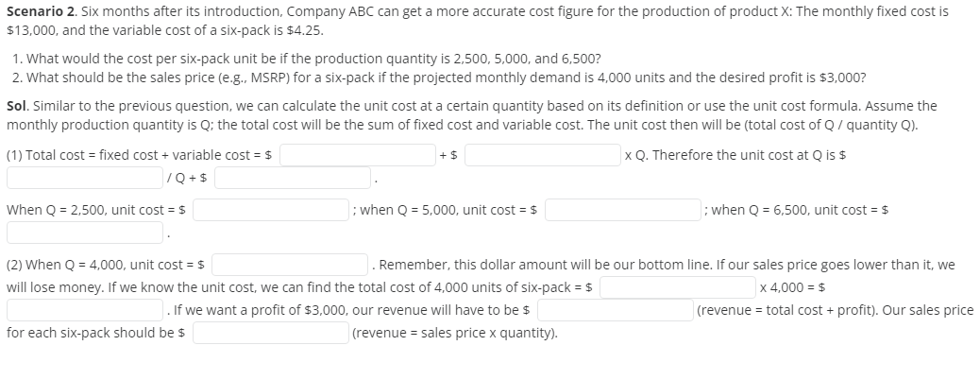Select the input box before 'x 4,000 = $'
The height and width of the screenshot is (380, 980).
678,287
